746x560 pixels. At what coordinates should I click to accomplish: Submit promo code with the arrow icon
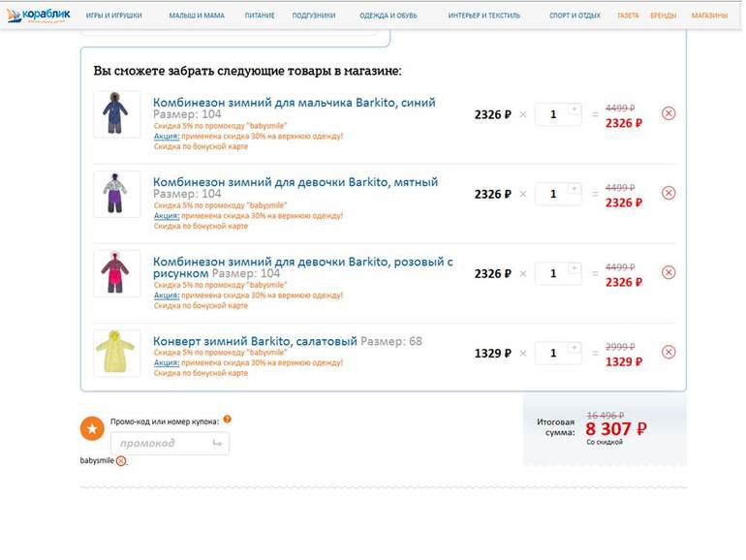click(216, 443)
